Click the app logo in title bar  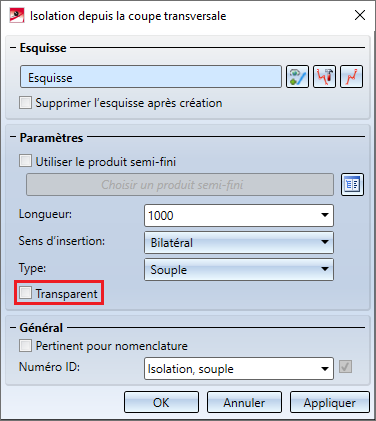[17, 16]
